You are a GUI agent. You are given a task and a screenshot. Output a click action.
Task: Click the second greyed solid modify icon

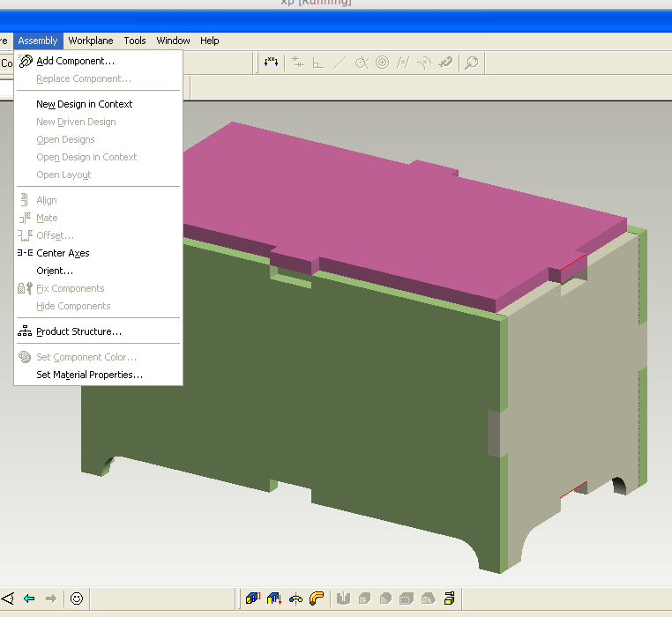(x=385, y=598)
